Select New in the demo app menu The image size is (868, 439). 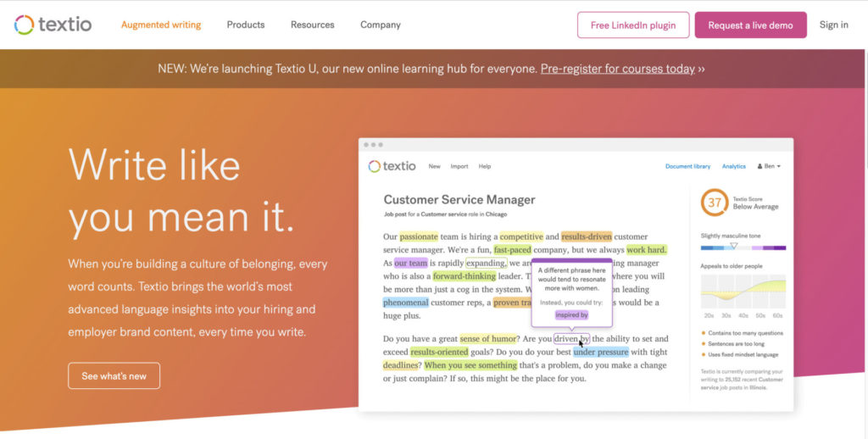point(435,166)
